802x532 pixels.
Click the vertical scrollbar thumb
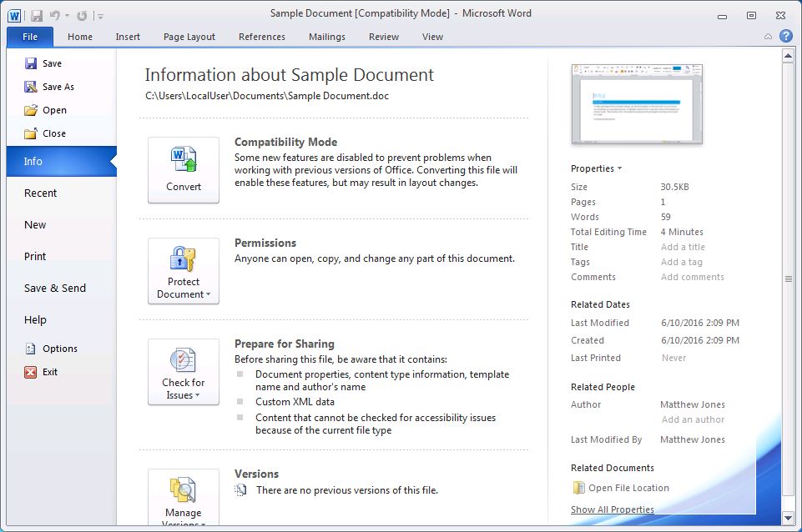(x=788, y=279)
